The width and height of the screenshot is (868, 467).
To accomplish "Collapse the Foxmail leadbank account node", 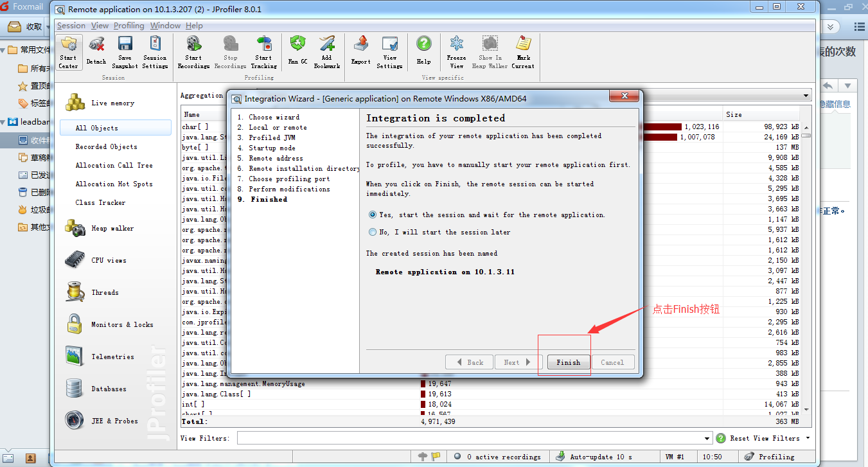I will [x=3, y=121].
